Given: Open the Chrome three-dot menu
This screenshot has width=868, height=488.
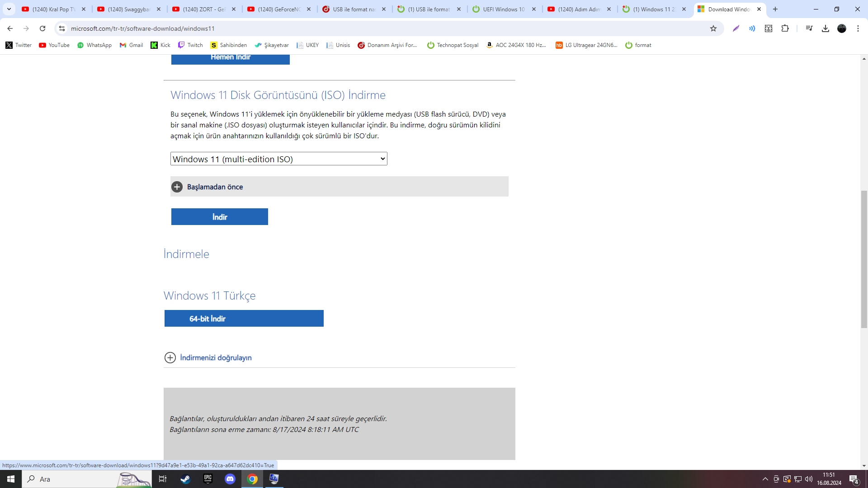Looking at the screenshot, I should [858, 28].
